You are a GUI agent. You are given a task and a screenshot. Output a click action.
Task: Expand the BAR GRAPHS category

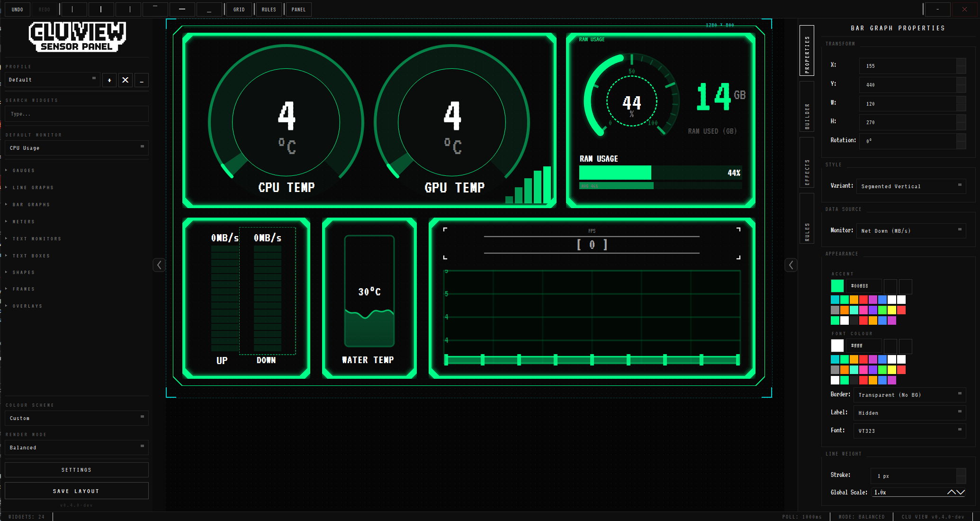point(31,204)
